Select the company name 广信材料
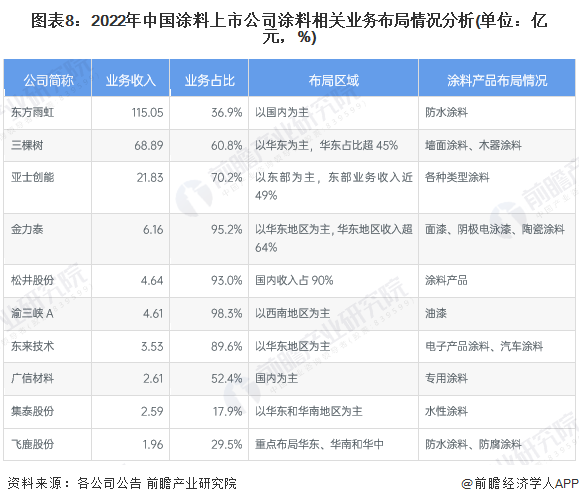This screenshot has width=579, height=504. (x=32, y=378)
